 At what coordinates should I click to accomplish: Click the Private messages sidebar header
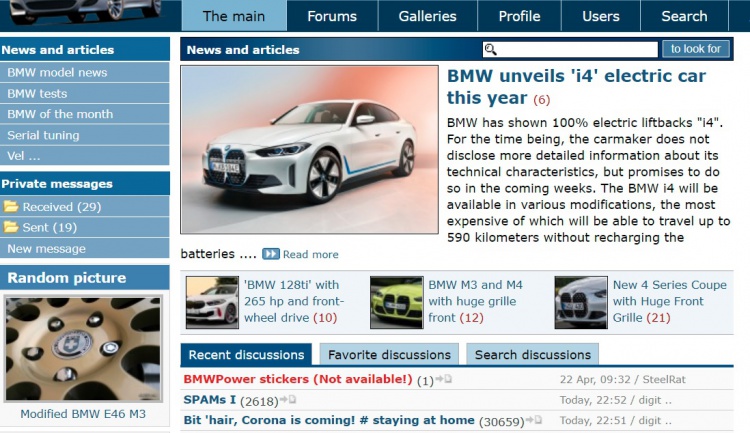85,183
